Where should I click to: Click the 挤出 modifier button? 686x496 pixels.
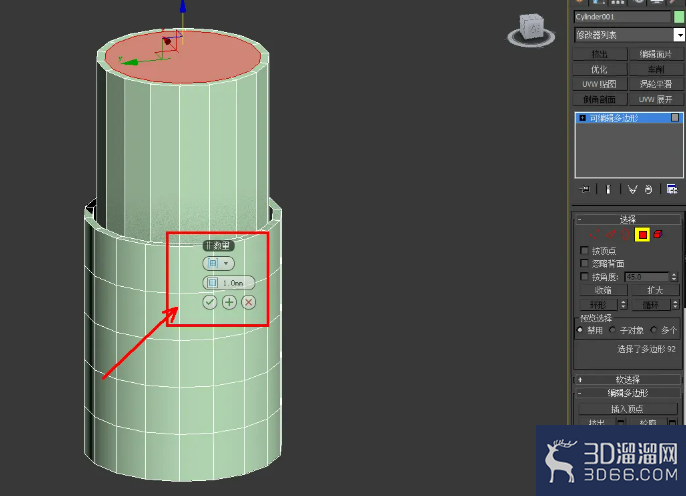click(x=599, y=54)
